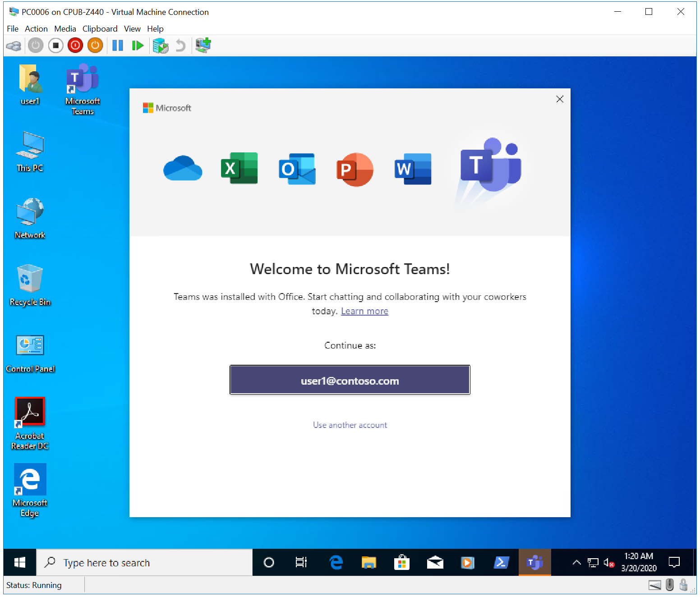Open the Media menu
Image resolution: width=700 pixels, height=597 pixels.
(65, 29)
